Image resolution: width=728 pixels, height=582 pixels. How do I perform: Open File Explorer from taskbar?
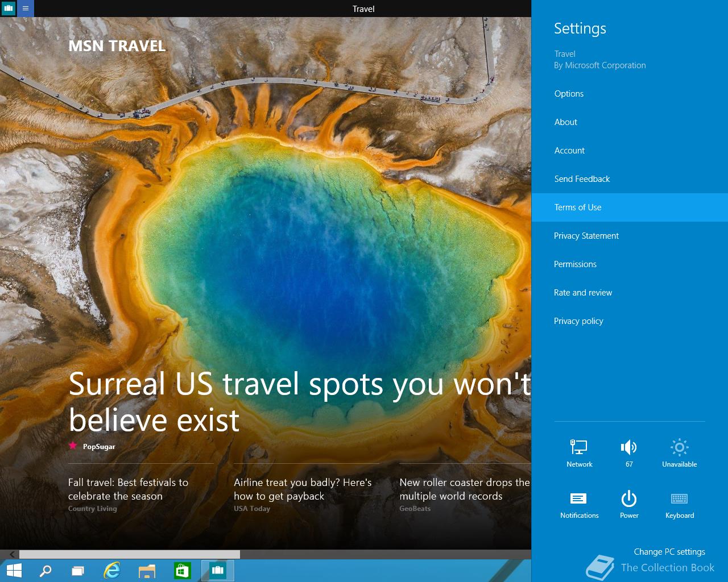click(147, 571)
